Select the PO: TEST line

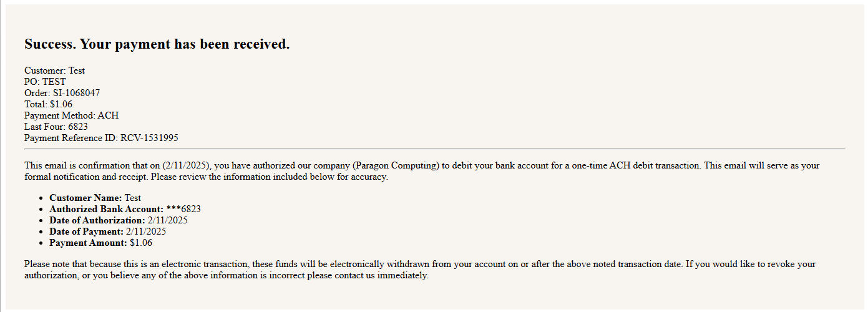tap(45, 82)
